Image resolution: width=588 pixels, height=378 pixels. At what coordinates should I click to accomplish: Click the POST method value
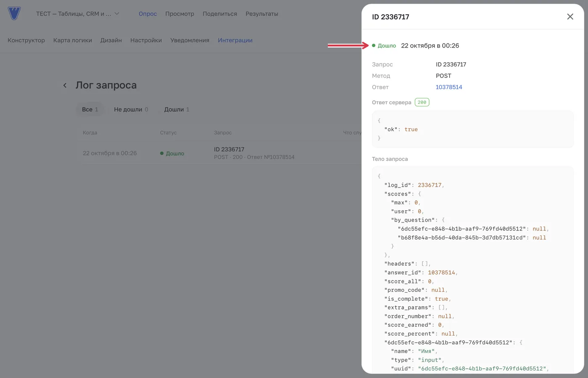pos(443,76)
